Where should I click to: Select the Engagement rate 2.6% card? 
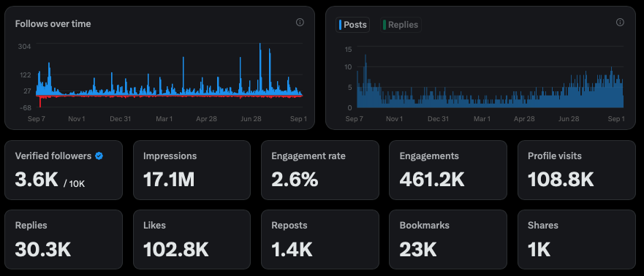click(320, 170)
